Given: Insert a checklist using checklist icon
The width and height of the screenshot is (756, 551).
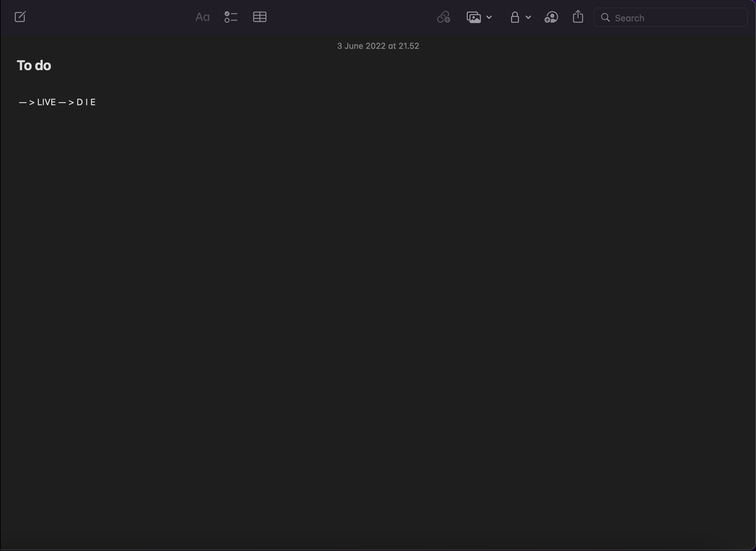Looking at the screenshot, I should click(x=231, y=17).
